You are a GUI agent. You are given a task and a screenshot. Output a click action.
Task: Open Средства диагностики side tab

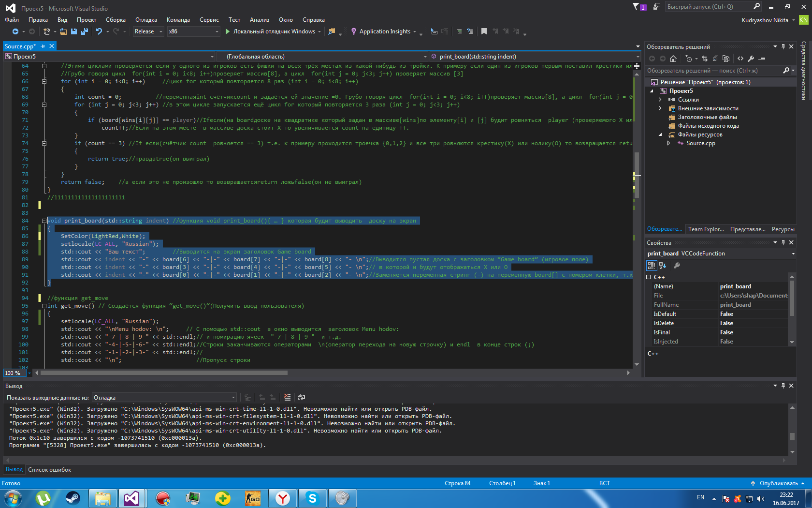(804, 71)
